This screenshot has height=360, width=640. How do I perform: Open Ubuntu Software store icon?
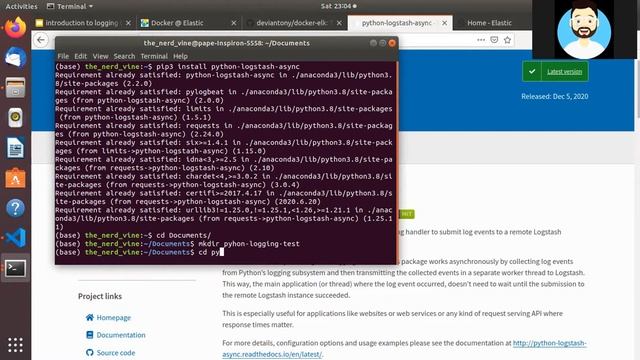tap(16, 178)
